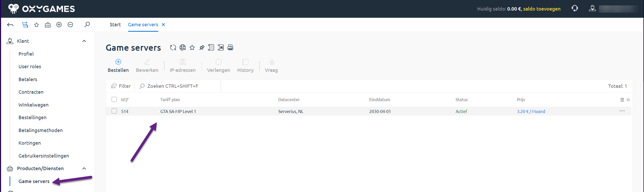Click the tree menu icon in toolbar

pyautogui.click(x=25, y=25)
